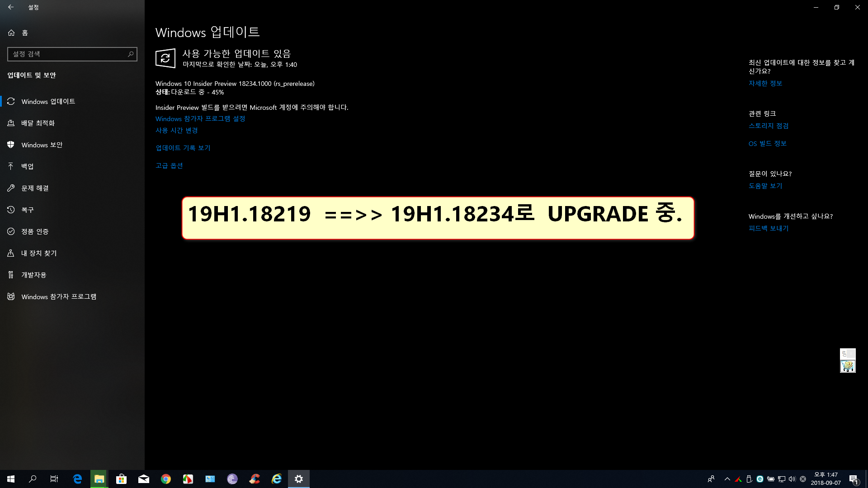Open 내 장치 찾기 page
The image size is (868, 488).
(72, 253)
